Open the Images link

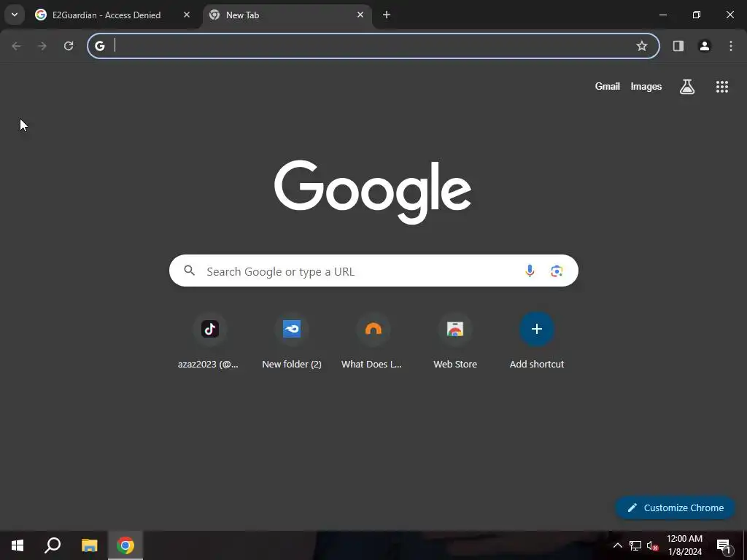(646, 86)
